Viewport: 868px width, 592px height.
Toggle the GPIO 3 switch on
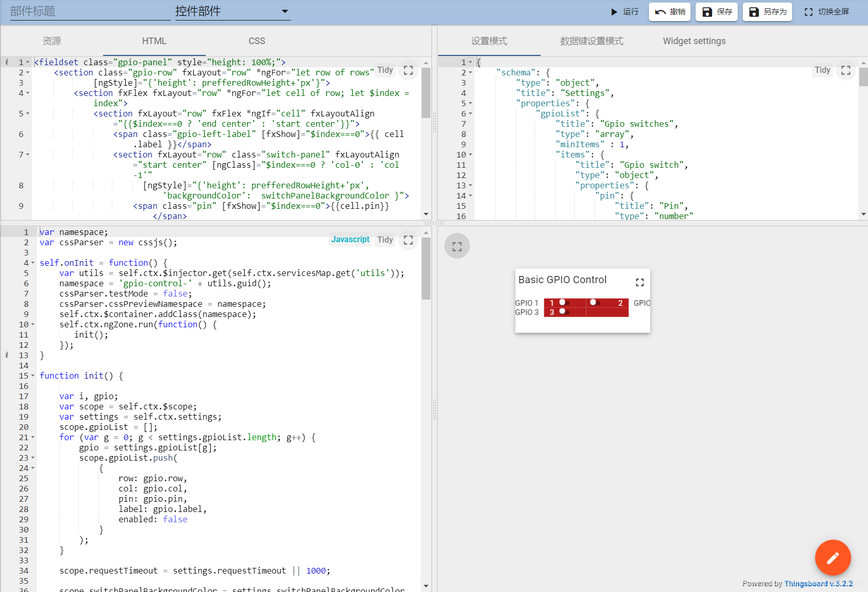tap(564, 312)
